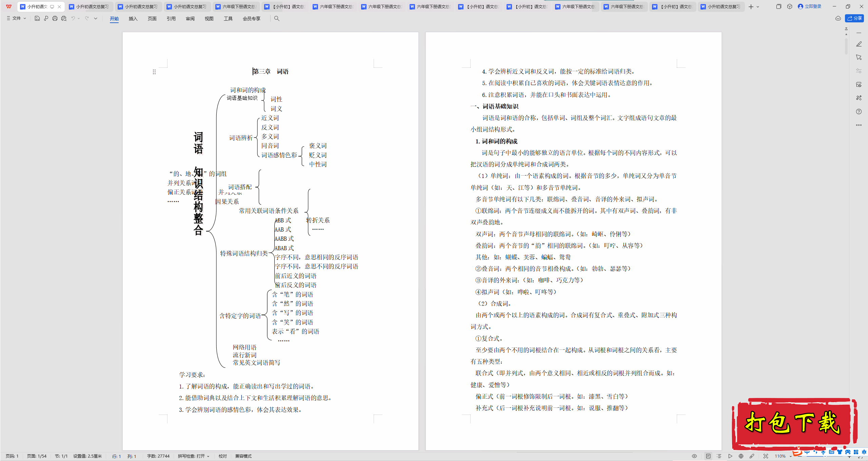Click the microphone icon in the IME toolbar
The width and height of the screenshot is (868, 461).
point(823,452)
